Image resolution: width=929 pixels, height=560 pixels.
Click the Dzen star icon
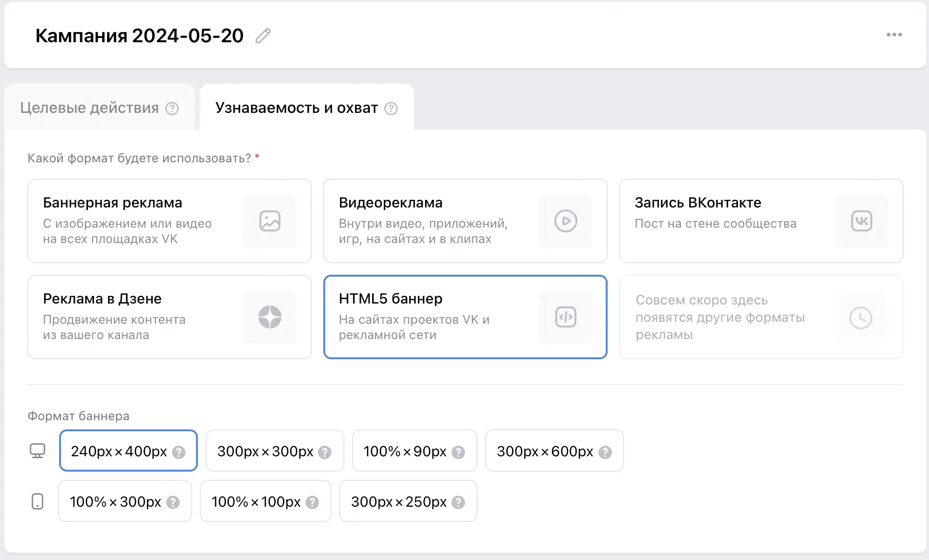pos(269,317)
